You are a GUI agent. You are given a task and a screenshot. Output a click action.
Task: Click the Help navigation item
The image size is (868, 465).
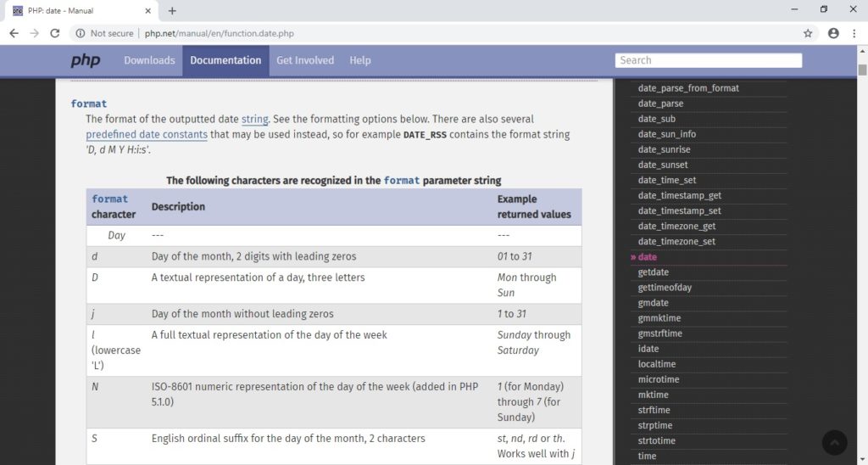click(360, 60)
